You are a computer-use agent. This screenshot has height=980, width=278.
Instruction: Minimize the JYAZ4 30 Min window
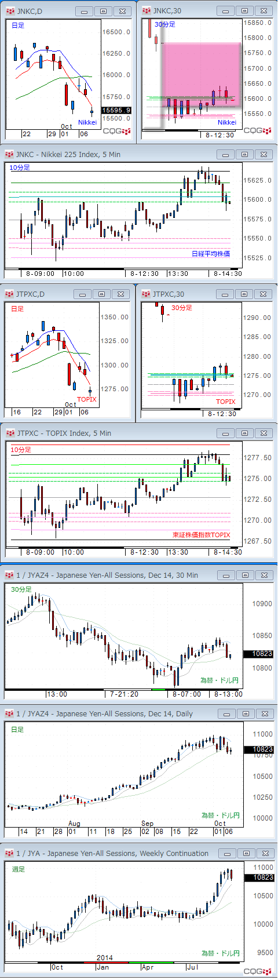point(227,575)
